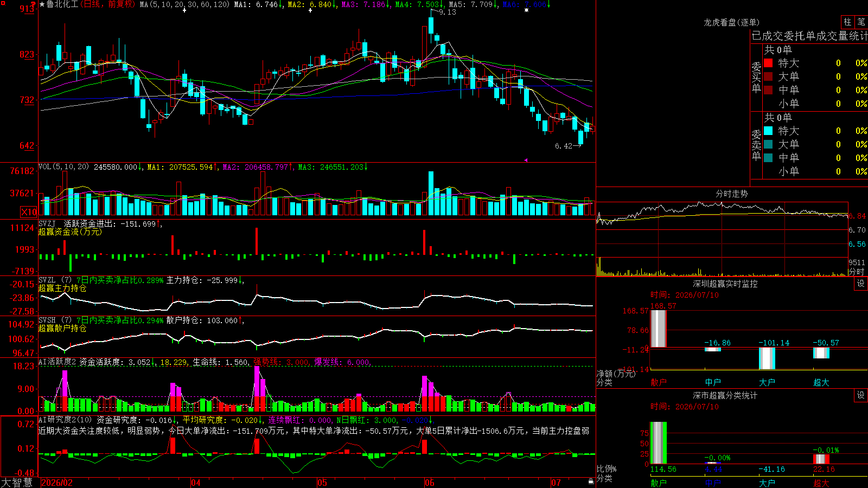Click the MA(5,10,20,30,60,120) indicator parameters
868x488 pixels.
tap(185, 4)
